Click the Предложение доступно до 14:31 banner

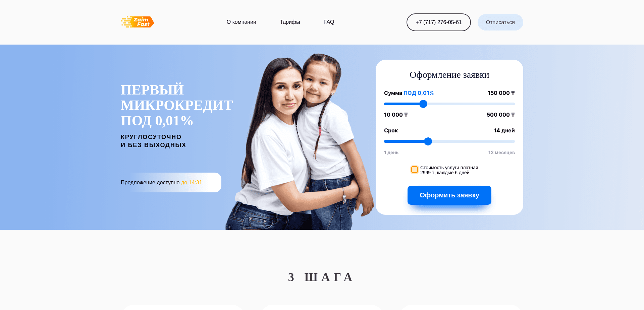[x=171, y=182]
